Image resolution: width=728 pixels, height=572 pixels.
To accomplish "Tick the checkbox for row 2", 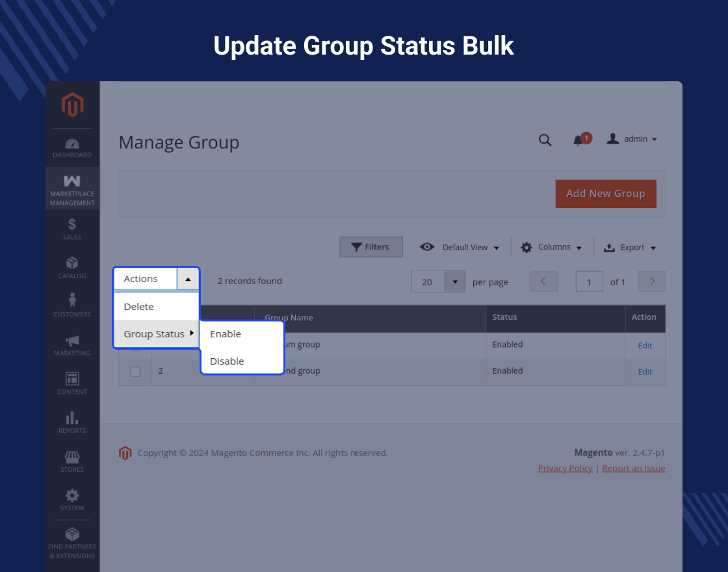I will 136,371.
